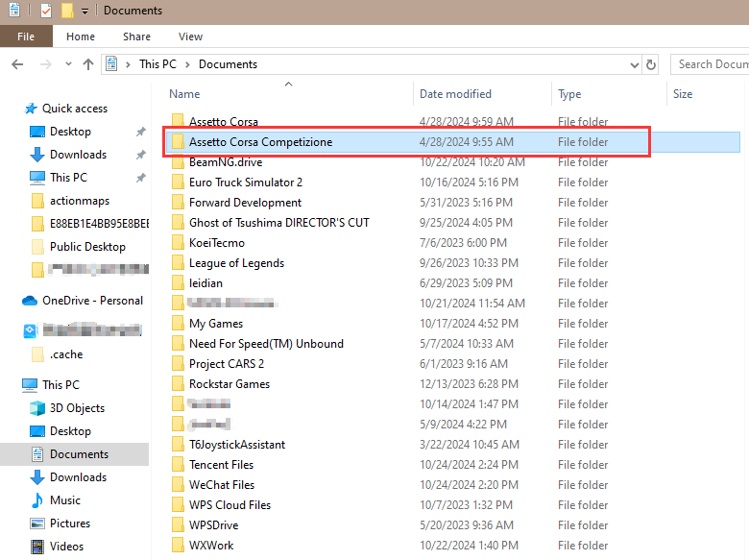
Task: Open pinned This PC under Quick access
Action: [69, 178]
